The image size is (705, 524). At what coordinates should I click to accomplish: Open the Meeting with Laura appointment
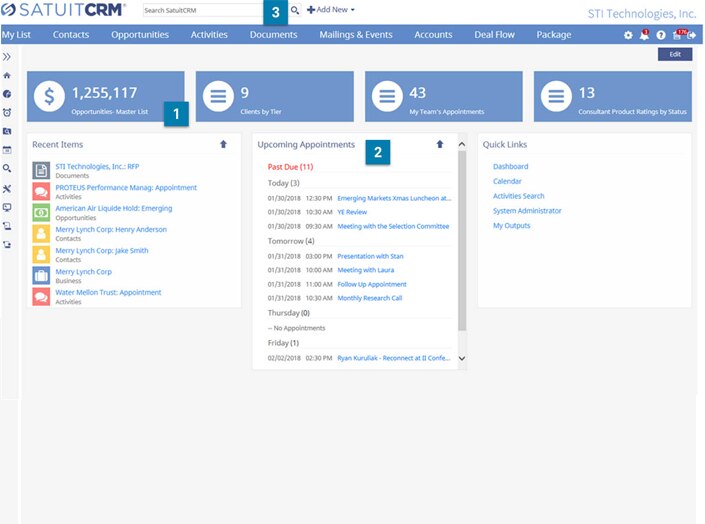[x=366, y=270]
